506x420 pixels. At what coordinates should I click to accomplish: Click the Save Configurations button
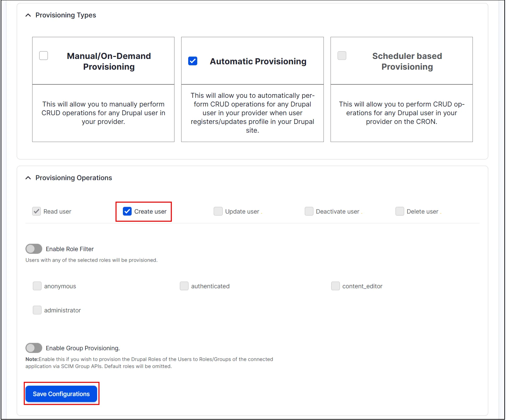61,394
